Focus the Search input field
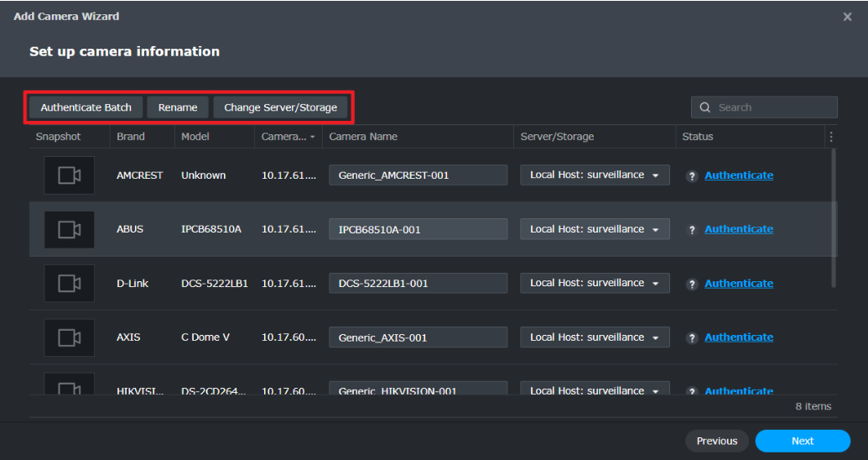 click(764, 107)
